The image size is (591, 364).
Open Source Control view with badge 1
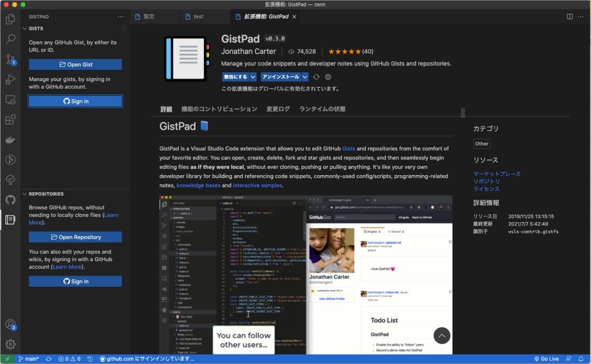click(10, 60)
